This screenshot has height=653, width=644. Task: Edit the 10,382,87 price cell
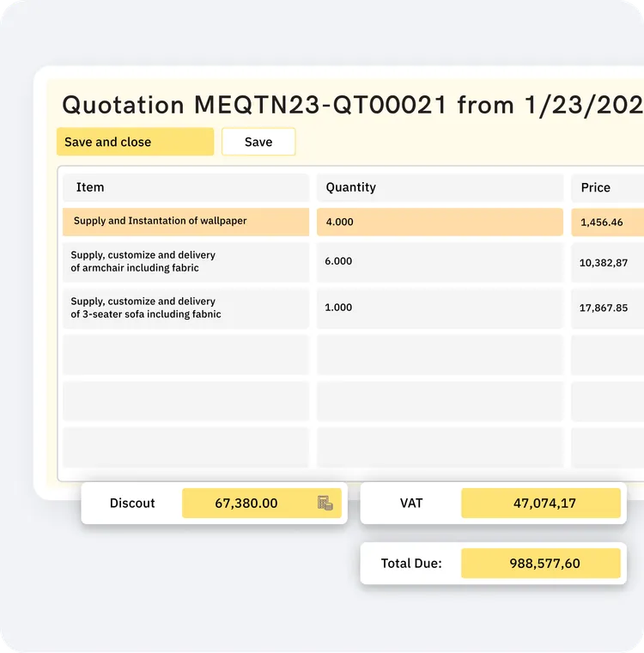point(607,262)
